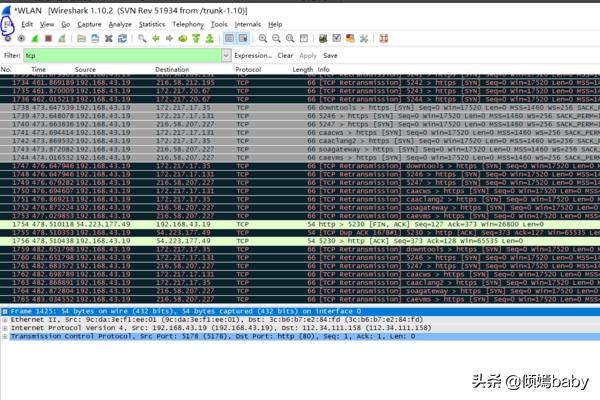Save this capture file icon
This screenshot has height=400, width=600.
pyautogui.click(x=95, y=38)
